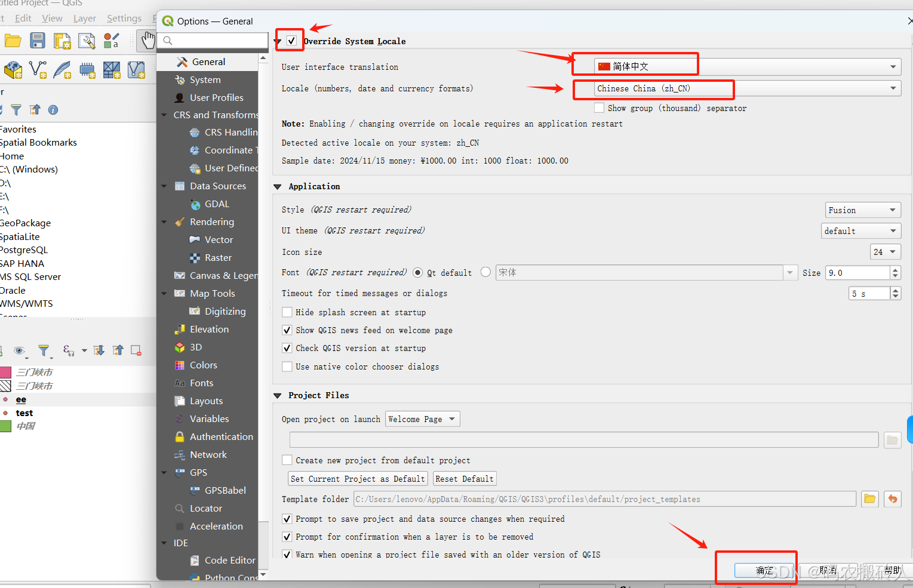913x588 pixels.
Task: Collapse the Application section
Action: [x=278, y=187]
